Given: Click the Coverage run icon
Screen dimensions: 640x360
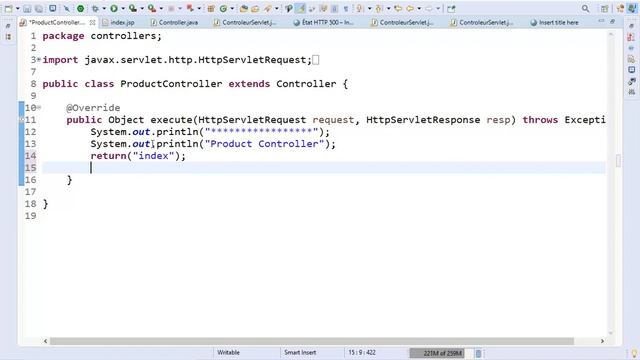Looking at the screenshot, I should (133, 9).
